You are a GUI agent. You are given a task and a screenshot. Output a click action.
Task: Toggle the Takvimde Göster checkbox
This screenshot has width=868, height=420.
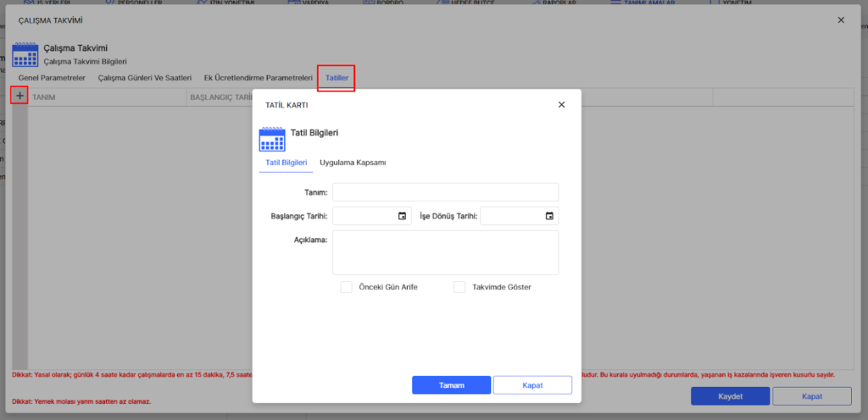[459, 287]
